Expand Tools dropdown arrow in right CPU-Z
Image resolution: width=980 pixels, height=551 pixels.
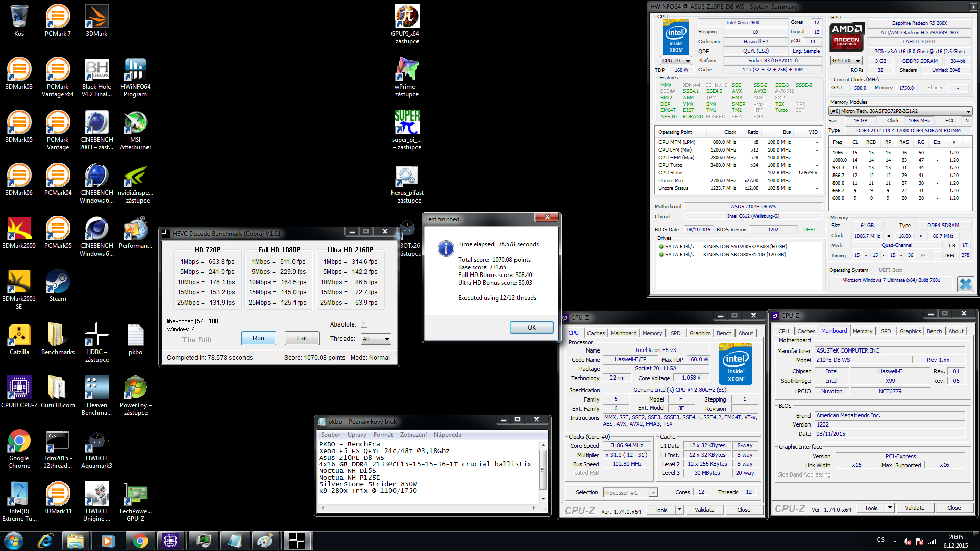point(890,508)
